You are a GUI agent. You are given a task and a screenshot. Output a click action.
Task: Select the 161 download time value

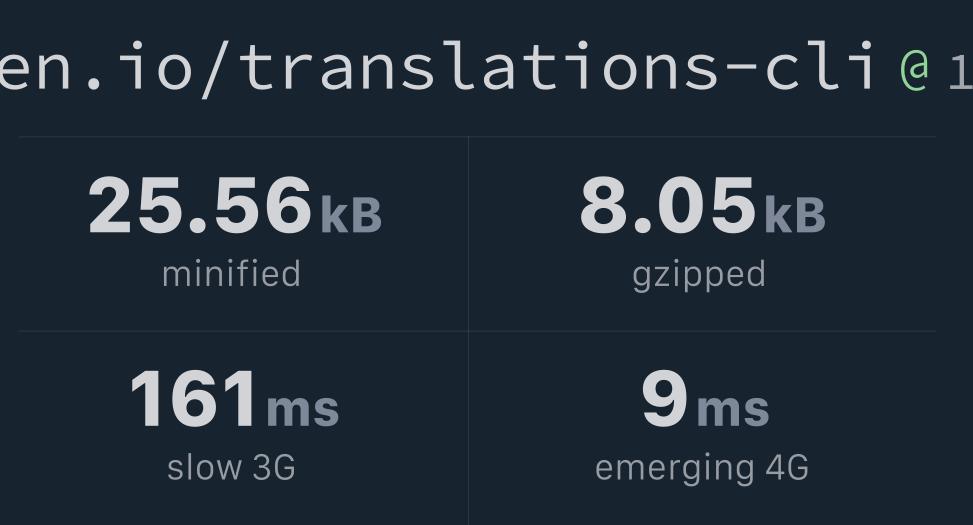[193, 400]
